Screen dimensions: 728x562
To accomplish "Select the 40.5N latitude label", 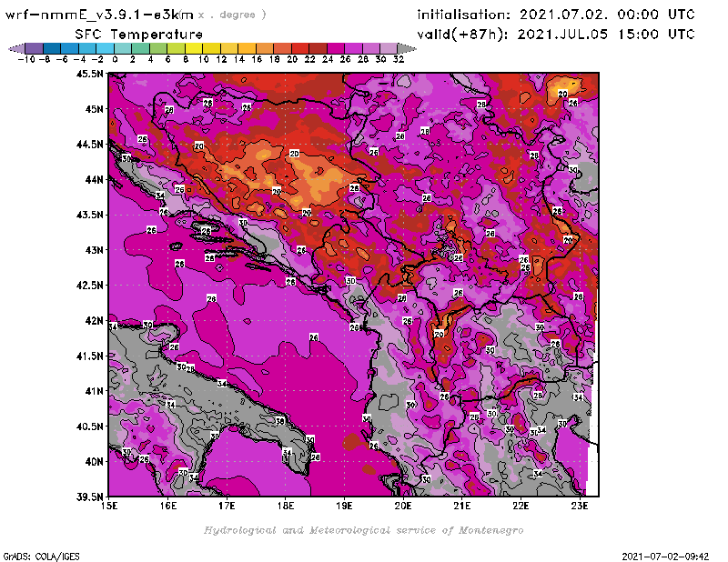I will click(89, 427).
